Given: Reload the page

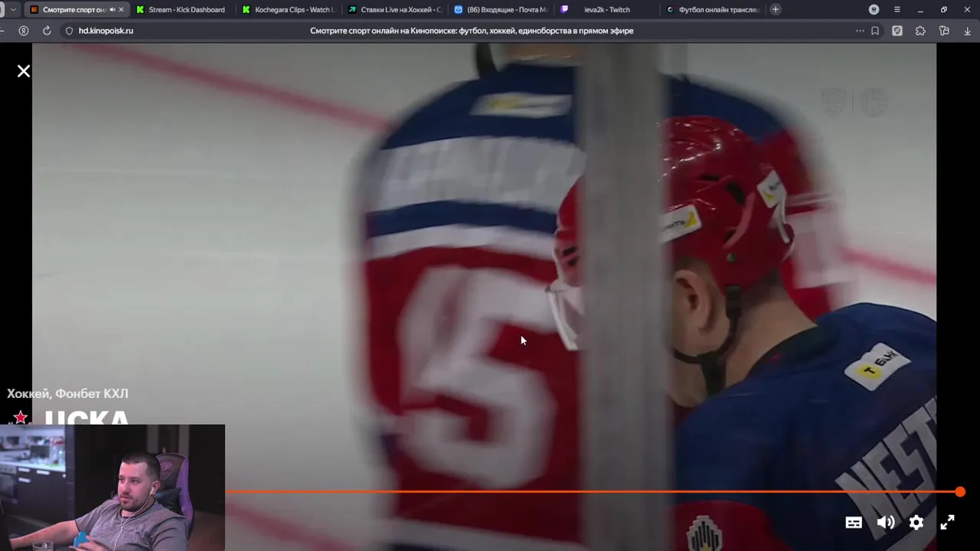Looking at the screenshot, I should (47, 31).
